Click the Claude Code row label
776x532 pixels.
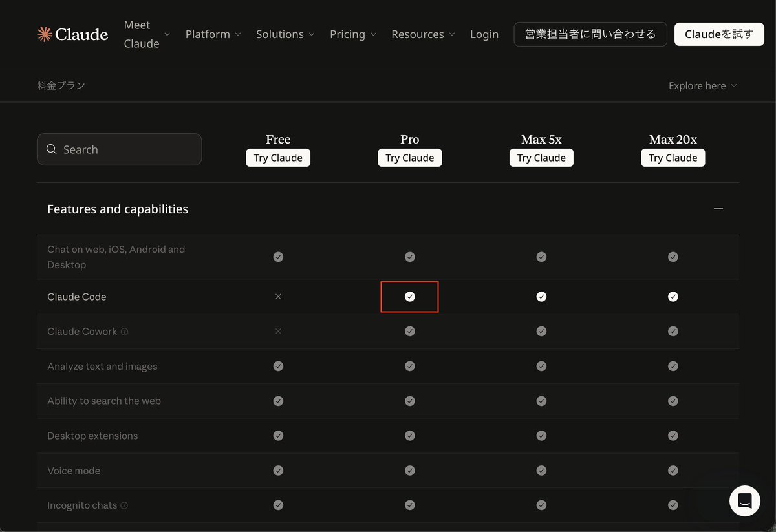tap(77, 297)
